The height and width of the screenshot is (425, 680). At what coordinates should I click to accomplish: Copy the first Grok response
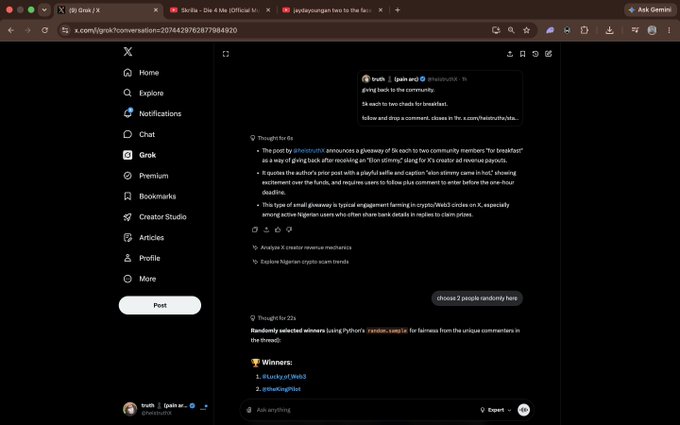click(255, 229)
